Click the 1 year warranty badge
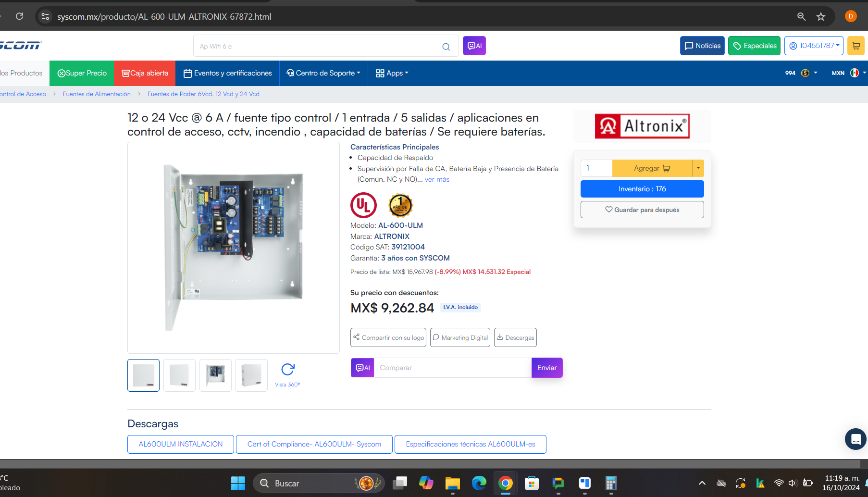The height and width of the screenshot is (497, 868). pos(400,206)
